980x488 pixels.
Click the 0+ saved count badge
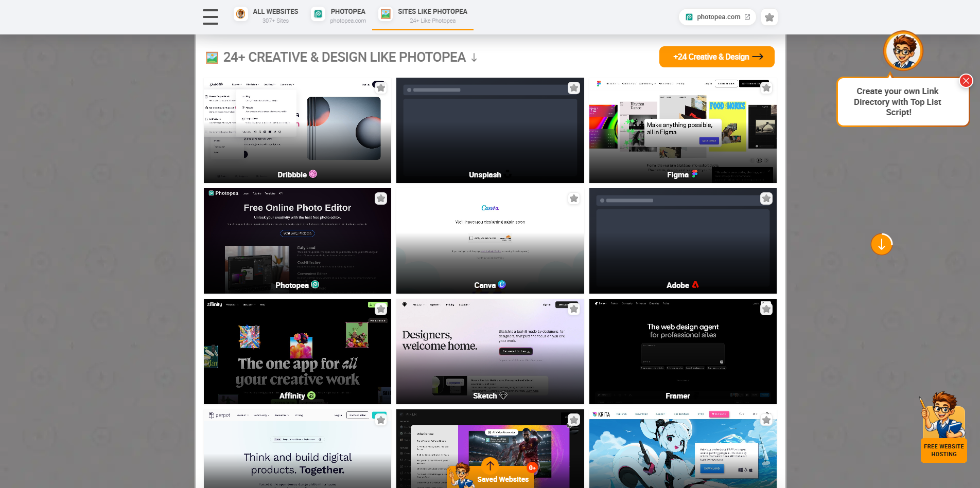[532, 468]
